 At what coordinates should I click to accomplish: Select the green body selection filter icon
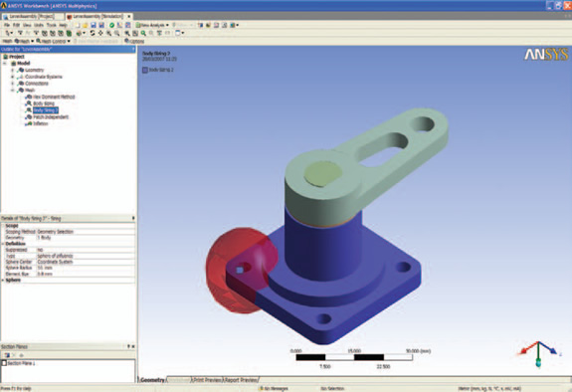point(70,33)
